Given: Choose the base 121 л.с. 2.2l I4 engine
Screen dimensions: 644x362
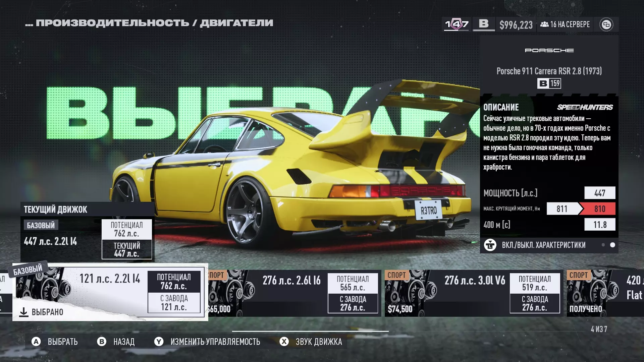Looking at the screenshot, I should tap(110, 292).
